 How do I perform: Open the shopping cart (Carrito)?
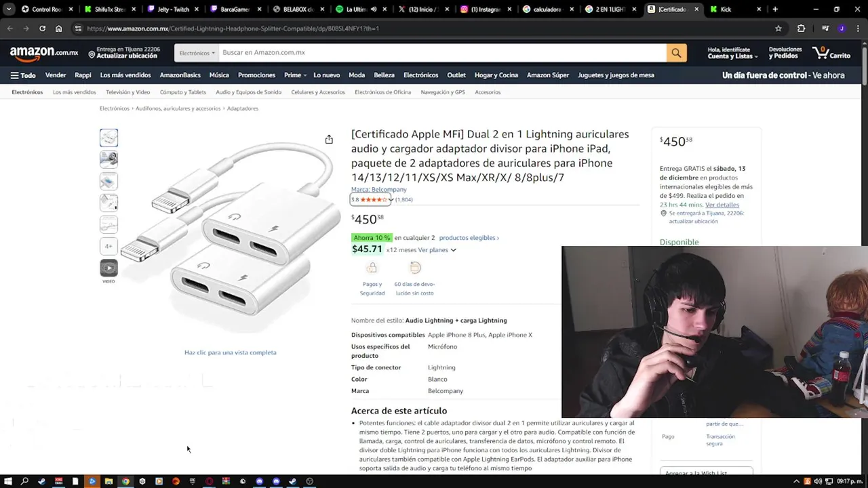[x=831, y=53]
